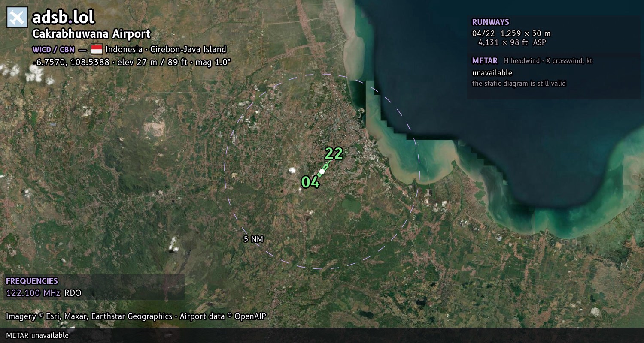Click the WICD / CBN airport code

point(53,49)
